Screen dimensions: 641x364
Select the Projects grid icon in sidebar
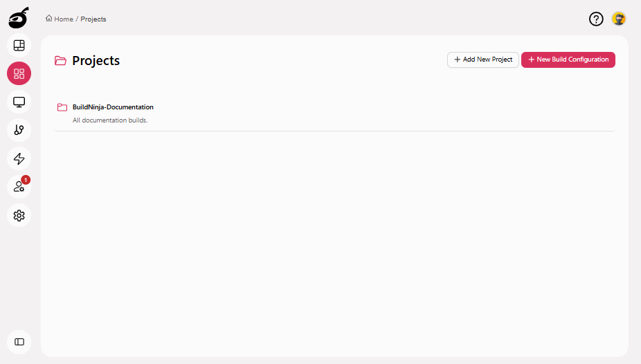point(19,73)
